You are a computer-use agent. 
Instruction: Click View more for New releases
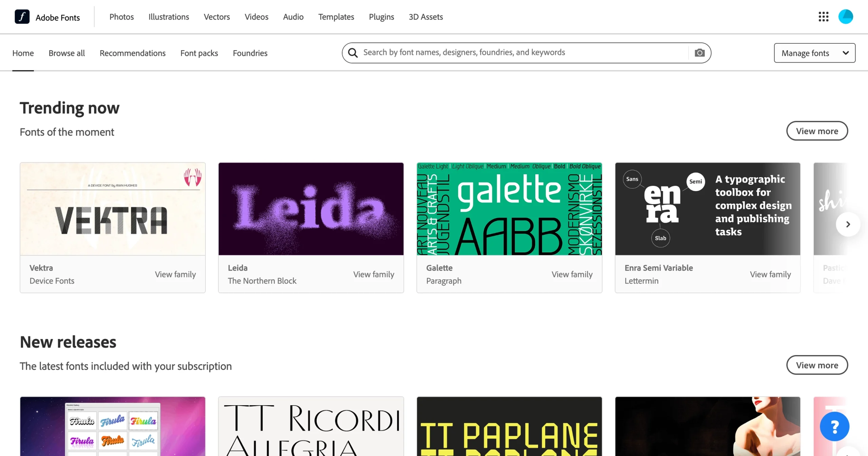pyautogui.click(x=817, y=365)
